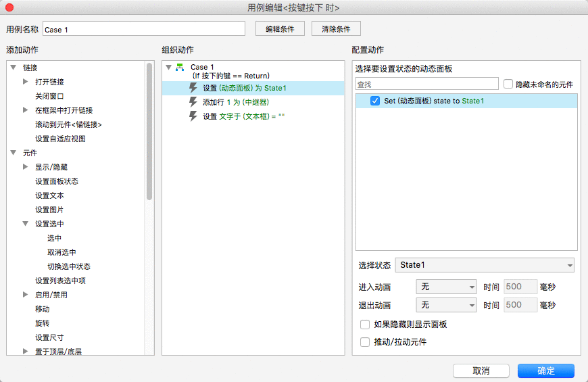Collapse Case 1 in 组织动作 tree
Screen dimensions: 588x382
[169, 67]
